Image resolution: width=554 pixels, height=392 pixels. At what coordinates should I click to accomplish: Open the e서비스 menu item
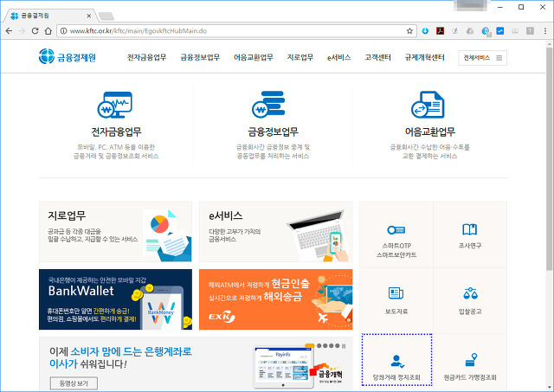tap(339, 57)
